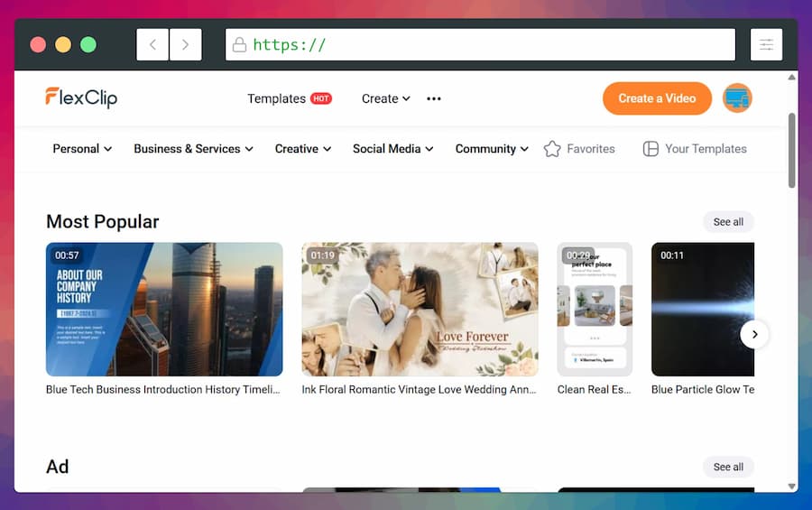Click the scrollbar up arrow

[x=792, y=78]
